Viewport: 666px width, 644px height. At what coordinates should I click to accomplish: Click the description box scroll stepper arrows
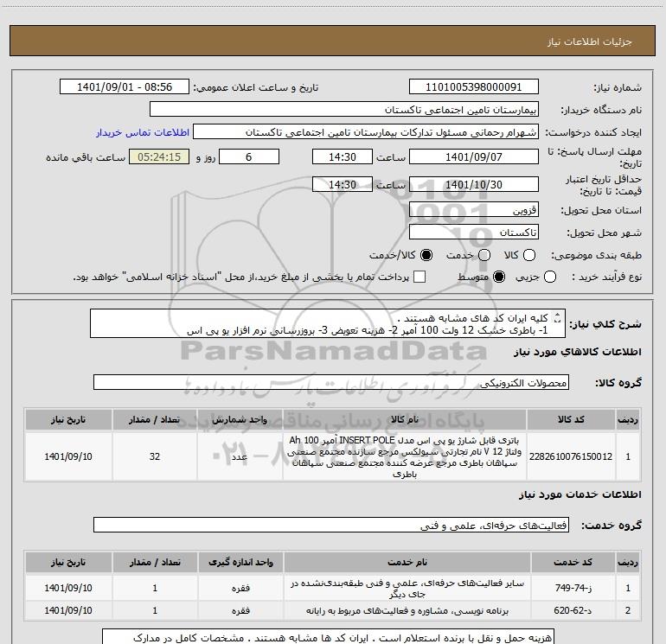click(x=558, y=317)
